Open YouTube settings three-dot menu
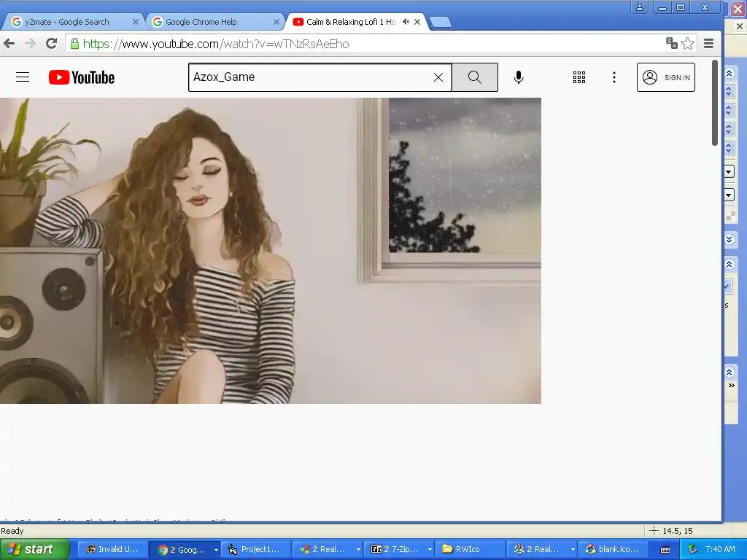This screenshot has height=560, width=747. click(x=614, y=77)
